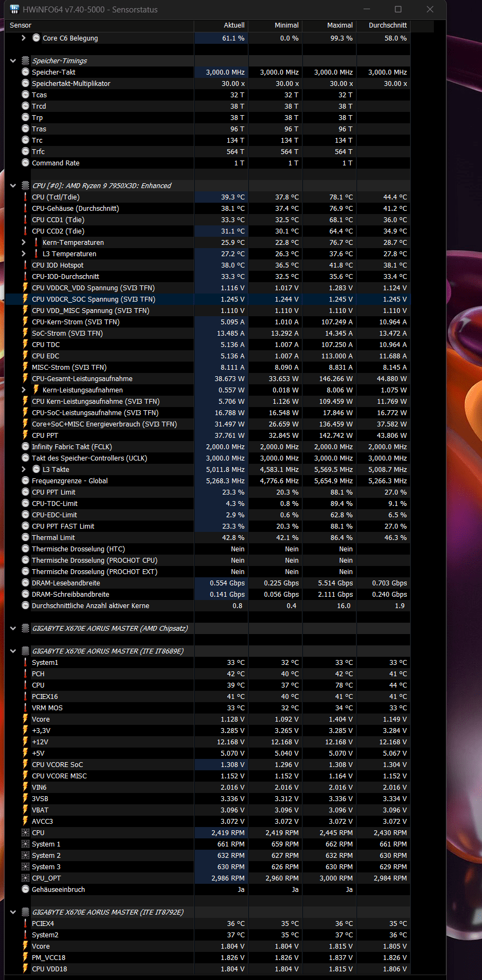Click the 12.168 V current +12V value
Screen dimensions: 482x980
click(230, 742)
